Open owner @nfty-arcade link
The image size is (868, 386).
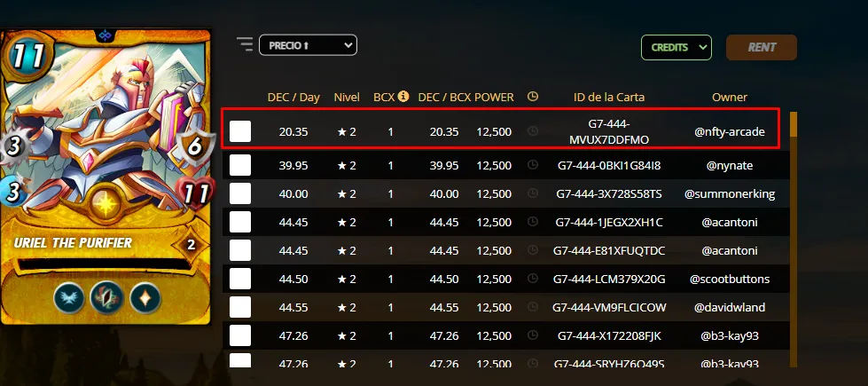[x=730, y=132]
